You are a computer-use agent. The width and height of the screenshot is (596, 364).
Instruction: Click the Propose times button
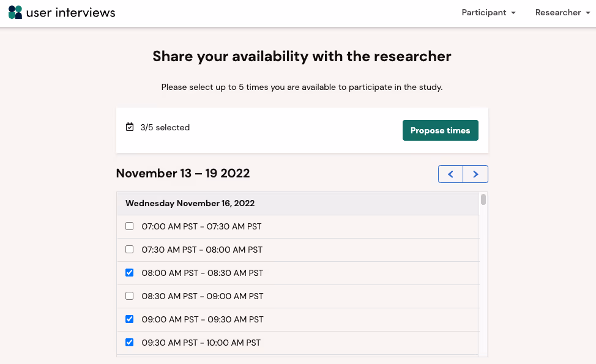440,130
